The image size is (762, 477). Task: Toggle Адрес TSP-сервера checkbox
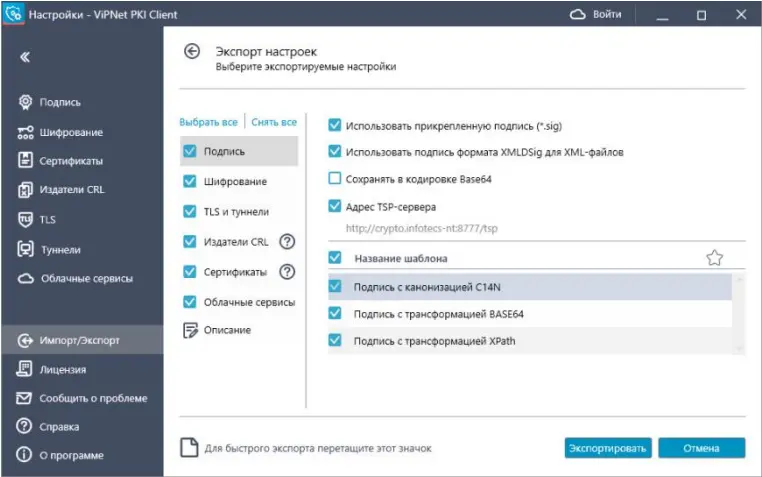335,206
